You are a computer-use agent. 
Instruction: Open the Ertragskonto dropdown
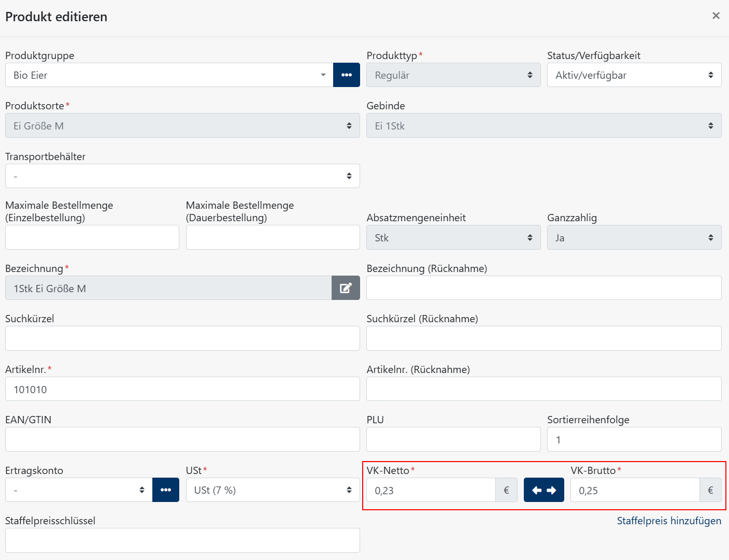79,490
